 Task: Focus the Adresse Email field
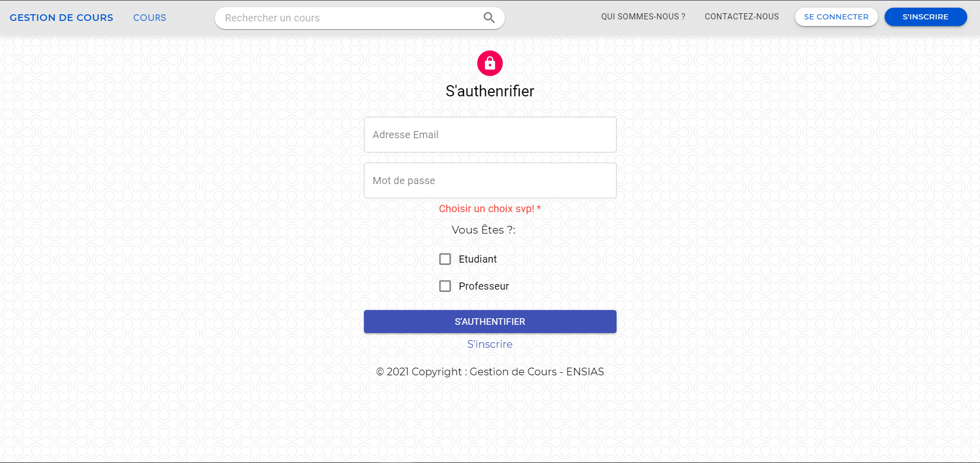click(x=489, y=135)
